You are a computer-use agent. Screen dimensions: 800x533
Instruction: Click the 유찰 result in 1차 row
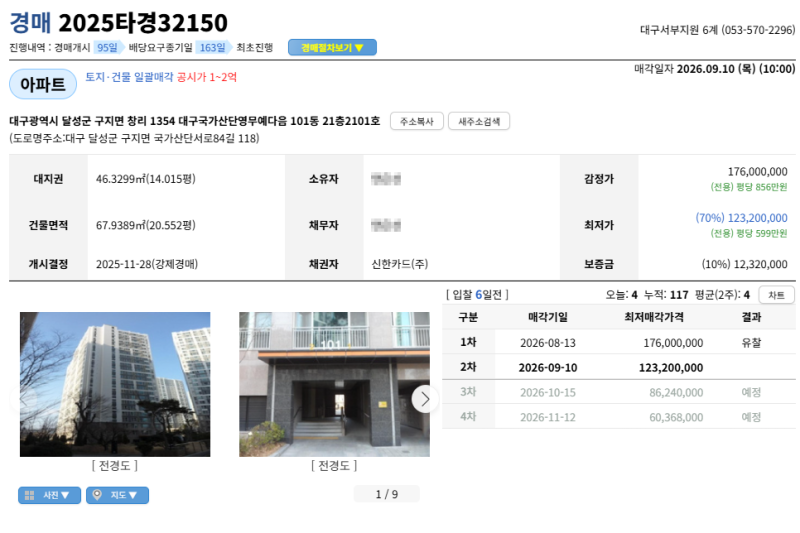click(x=751, y=343)
